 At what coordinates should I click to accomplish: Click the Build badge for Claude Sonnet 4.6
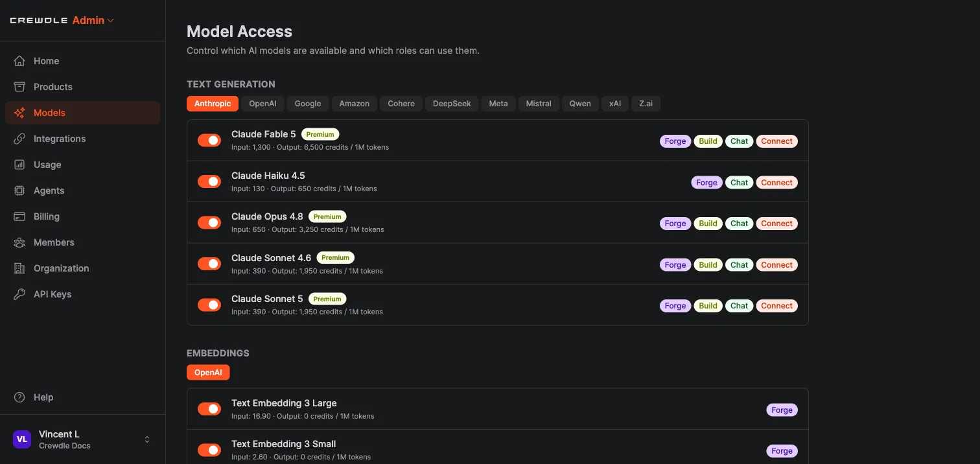point(708,265)
